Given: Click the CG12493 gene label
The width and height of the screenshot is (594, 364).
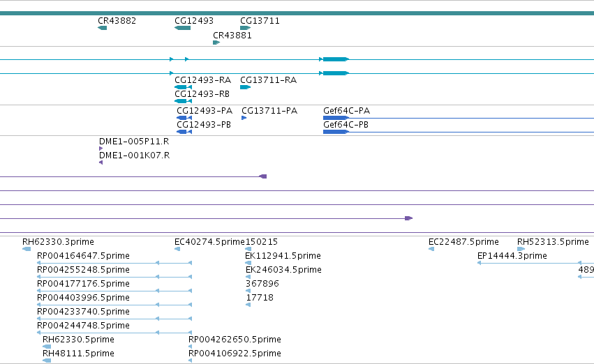Looking at the screenshot, I should pos(194,21).
